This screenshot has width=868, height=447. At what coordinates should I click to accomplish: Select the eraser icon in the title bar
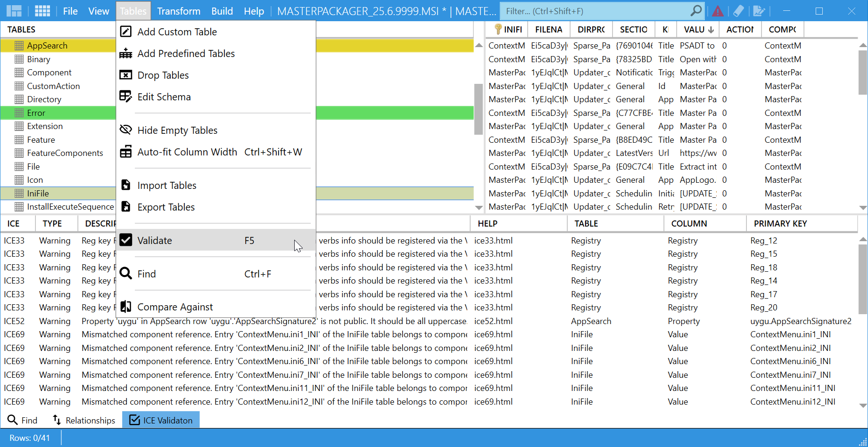[x=738, y=10]
